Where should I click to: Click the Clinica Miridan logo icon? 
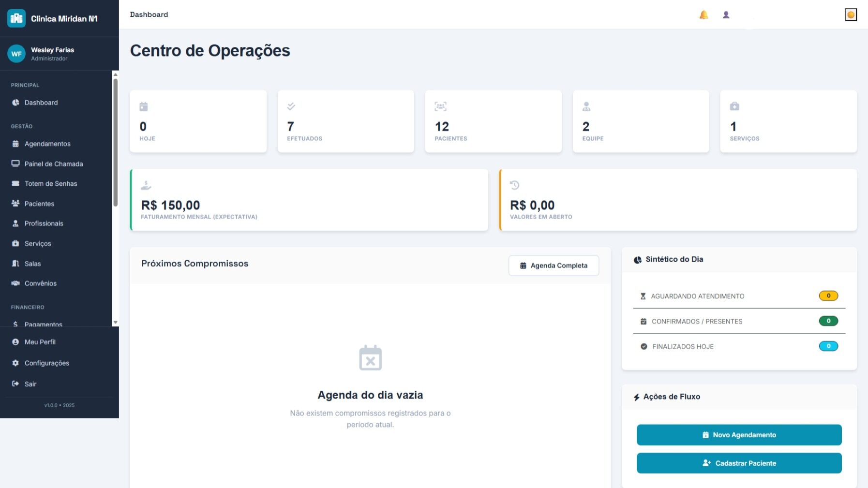point(16,18)
